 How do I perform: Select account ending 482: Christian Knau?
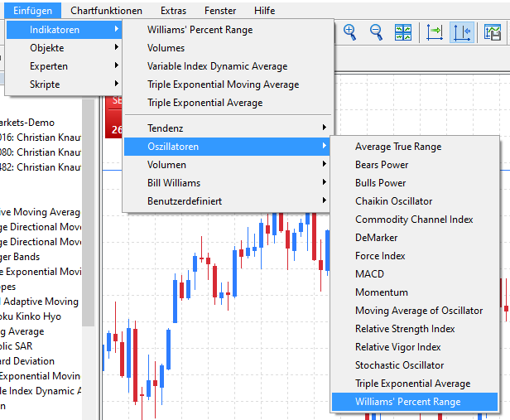41,167
